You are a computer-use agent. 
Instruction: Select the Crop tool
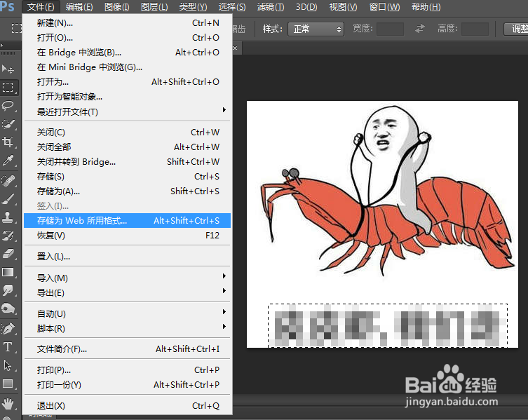pos(8,142)
